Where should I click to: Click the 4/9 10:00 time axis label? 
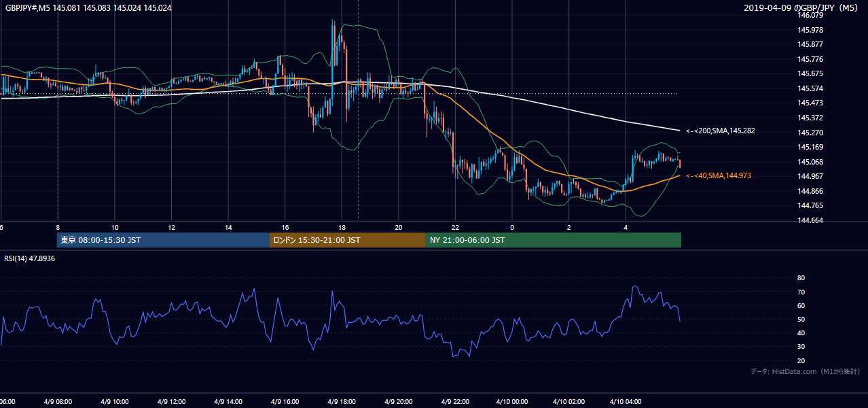pyautogui.click(x=115, y=401)
